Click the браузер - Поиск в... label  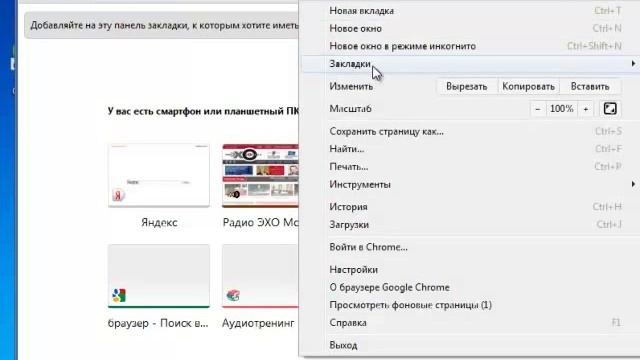click(x=158, y=323)
